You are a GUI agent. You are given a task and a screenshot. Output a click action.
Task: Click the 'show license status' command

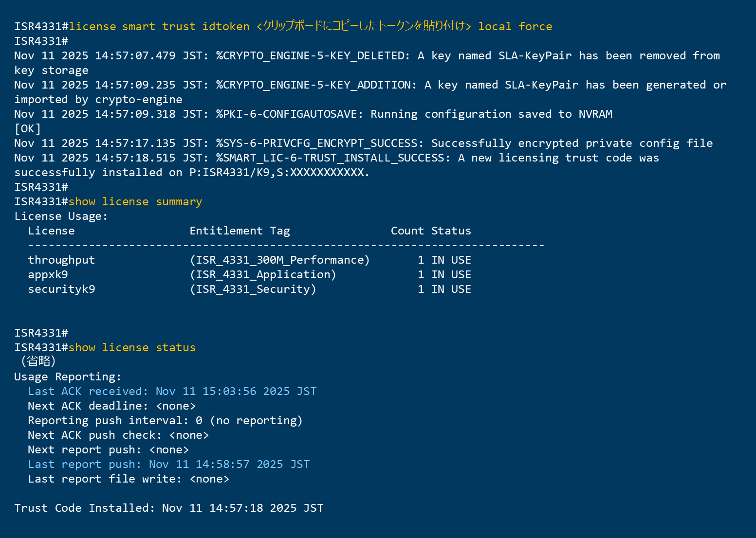pyautogui.click(x=131, y=347)
